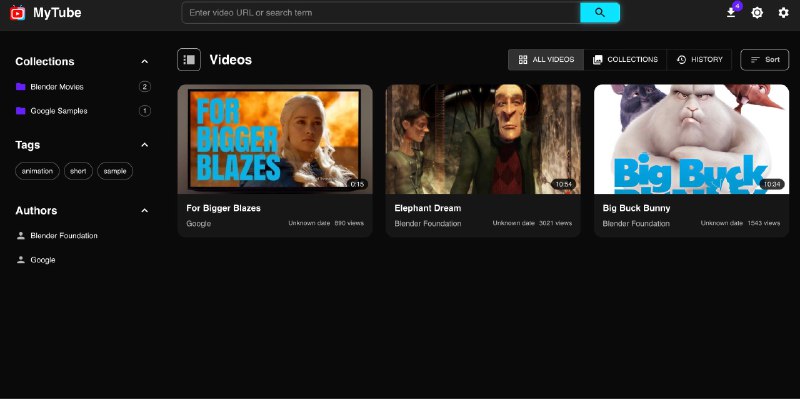Click Blender Foundation under Big Buck Bunny
800x399 pixels.
(636, 223)
